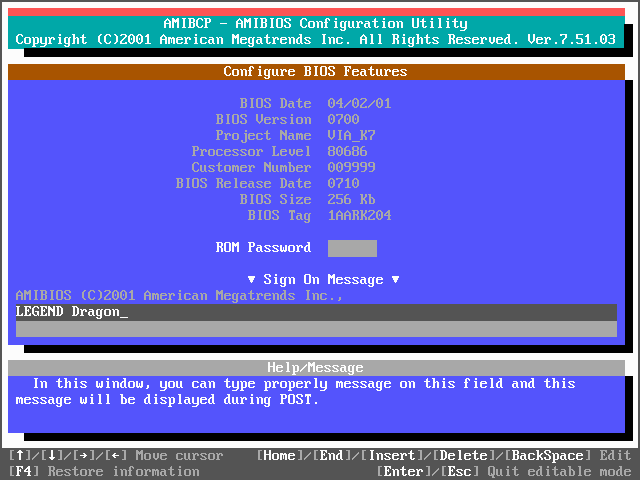
Task: Click the ROM Password input field
Action: click(352, 248)
